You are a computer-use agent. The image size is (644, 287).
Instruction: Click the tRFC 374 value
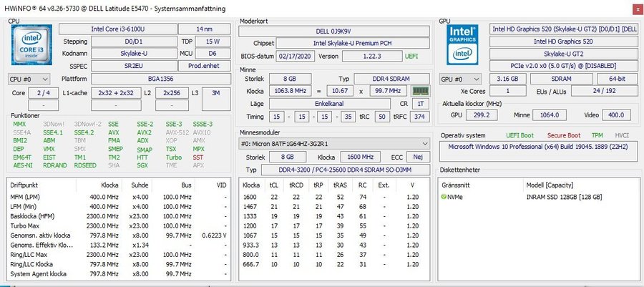419,117
